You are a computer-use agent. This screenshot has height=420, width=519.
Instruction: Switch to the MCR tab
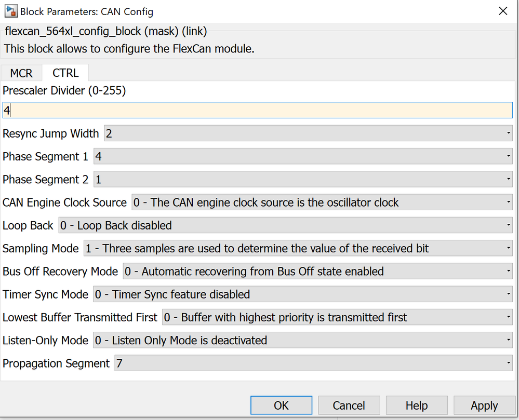(x=21, y=73)
